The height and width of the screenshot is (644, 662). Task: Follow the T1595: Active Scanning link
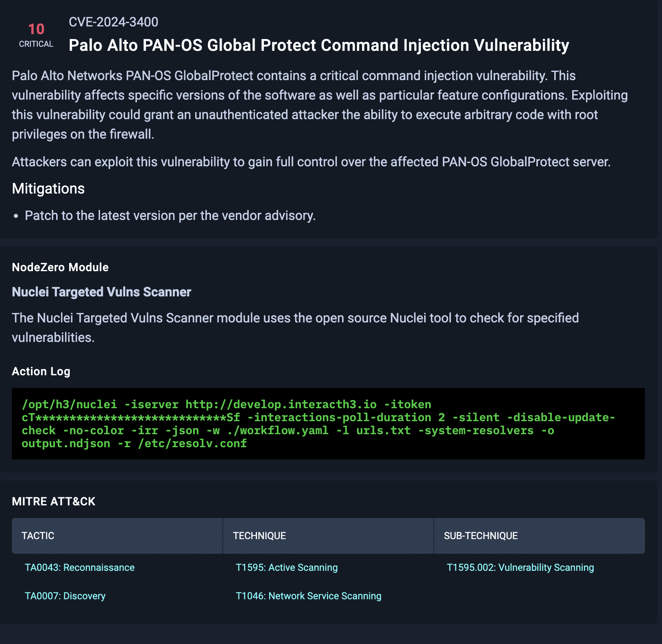coord(286,568)
